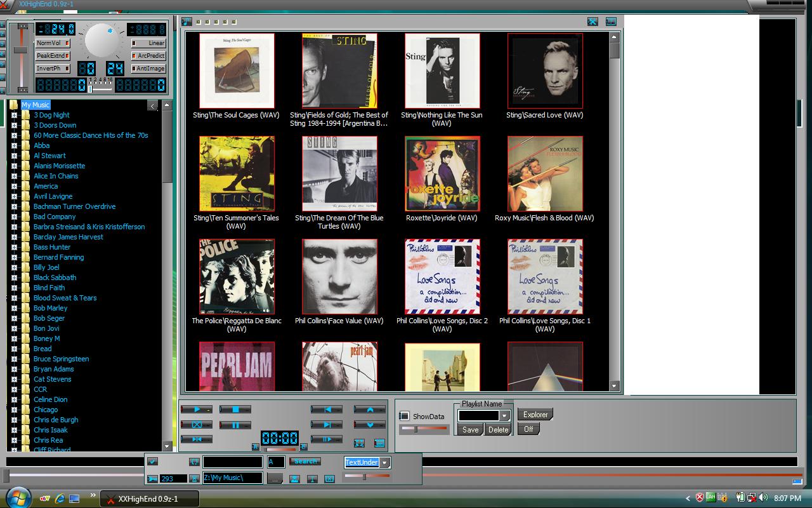Click the text cursor icon in the search panel
The width and height of the screenshot is (812, 508).
pyautogui.click(x=312, y=479)
